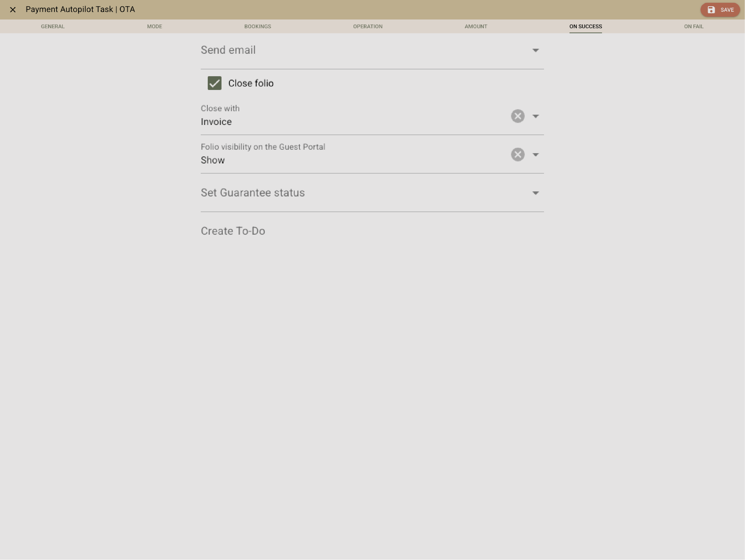
Task: Uncheck the Close folio checkbox
Action: tap(214, 83)
